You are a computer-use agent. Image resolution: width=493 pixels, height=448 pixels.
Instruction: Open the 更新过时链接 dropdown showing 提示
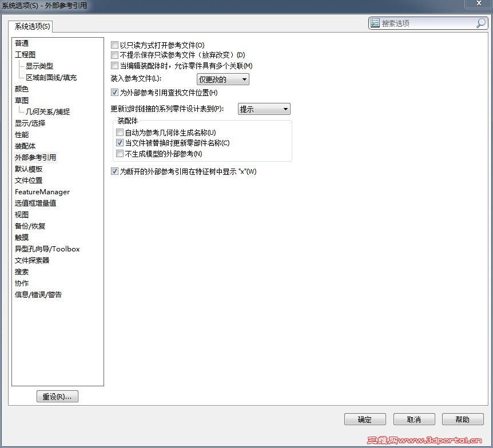pos(264,109)
